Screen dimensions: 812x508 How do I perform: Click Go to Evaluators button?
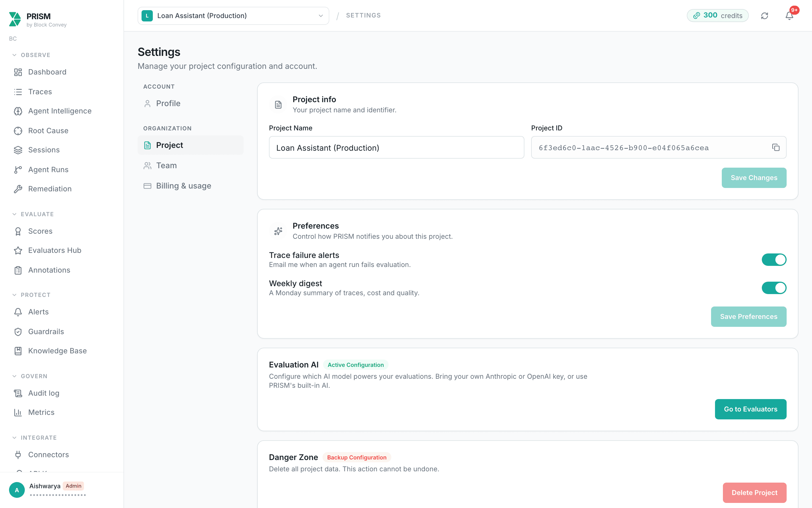point(751,409)
